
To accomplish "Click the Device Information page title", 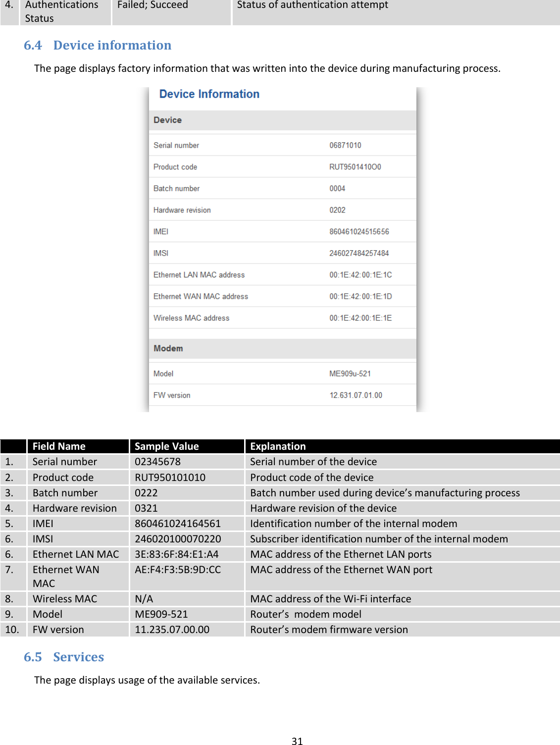I will 209,94.
